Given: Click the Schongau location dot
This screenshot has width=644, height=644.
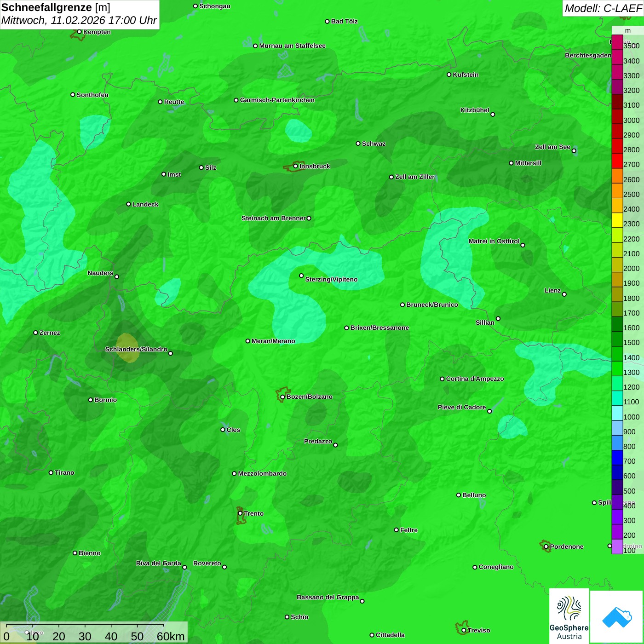Looking at the screenshot, I should (195, 6).
